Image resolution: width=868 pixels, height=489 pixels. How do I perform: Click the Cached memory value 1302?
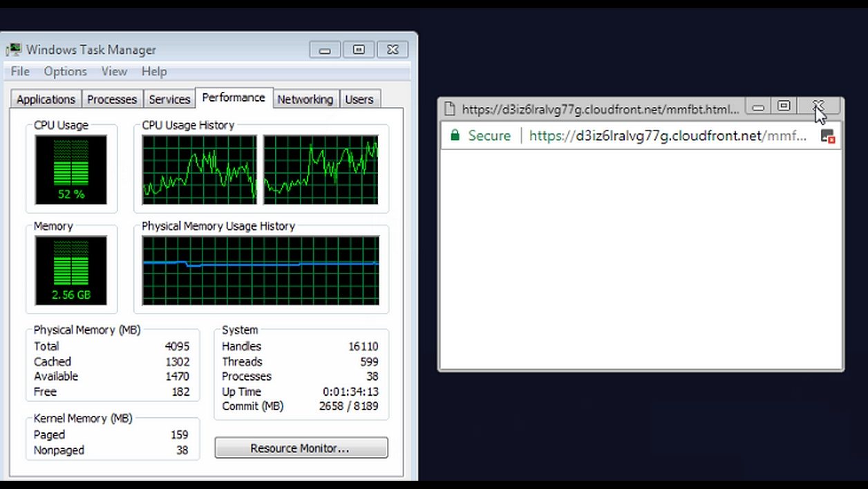[x=177, y=362]
